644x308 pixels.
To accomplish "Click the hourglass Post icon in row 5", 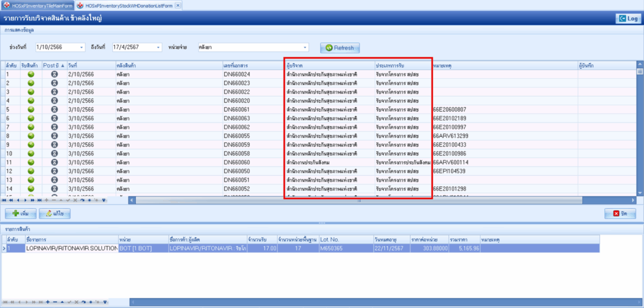I will pyautogui.click(x=54, y=109).
